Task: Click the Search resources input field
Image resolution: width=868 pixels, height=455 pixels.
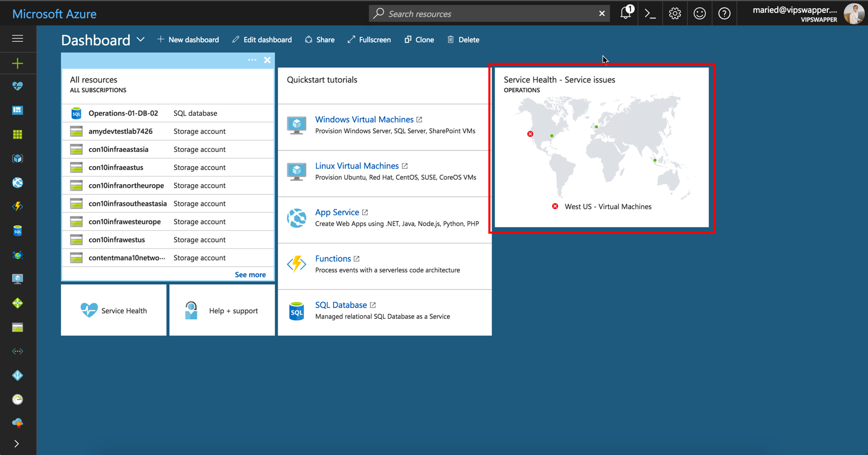Action: pos(488,14)
